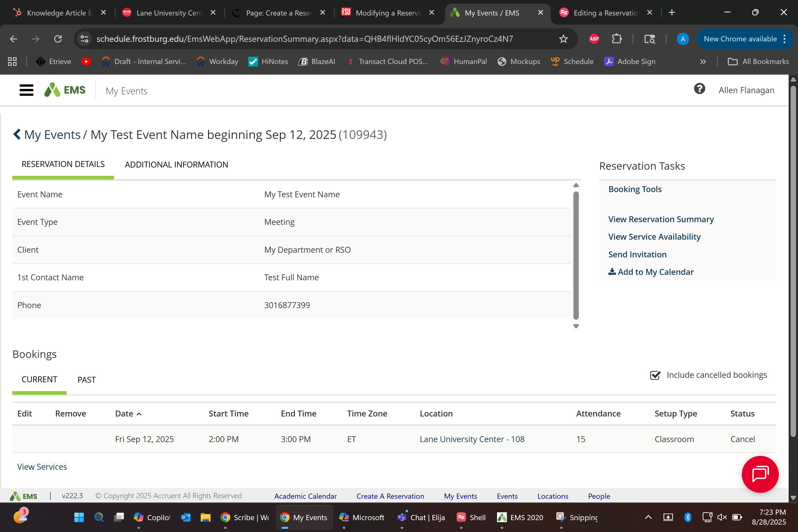Open the AdBlock Plus extension icon

[x=594, y=39]
